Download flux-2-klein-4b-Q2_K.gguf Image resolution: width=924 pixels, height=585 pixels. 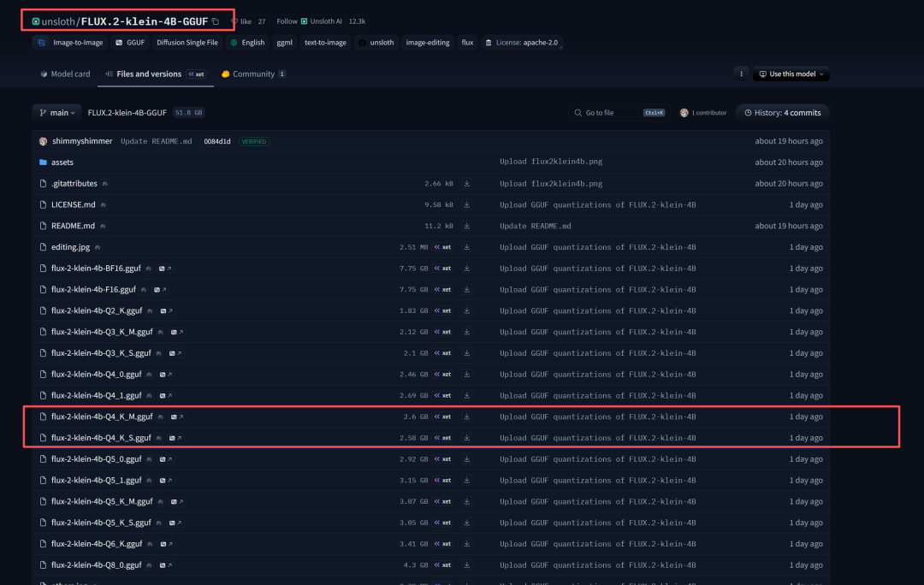467,310
